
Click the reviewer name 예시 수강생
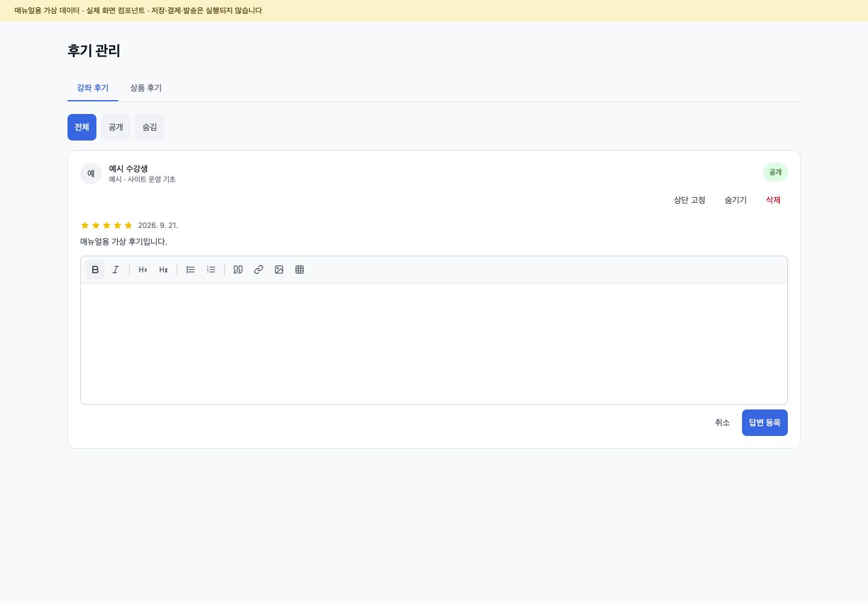(x=128, y=169)
